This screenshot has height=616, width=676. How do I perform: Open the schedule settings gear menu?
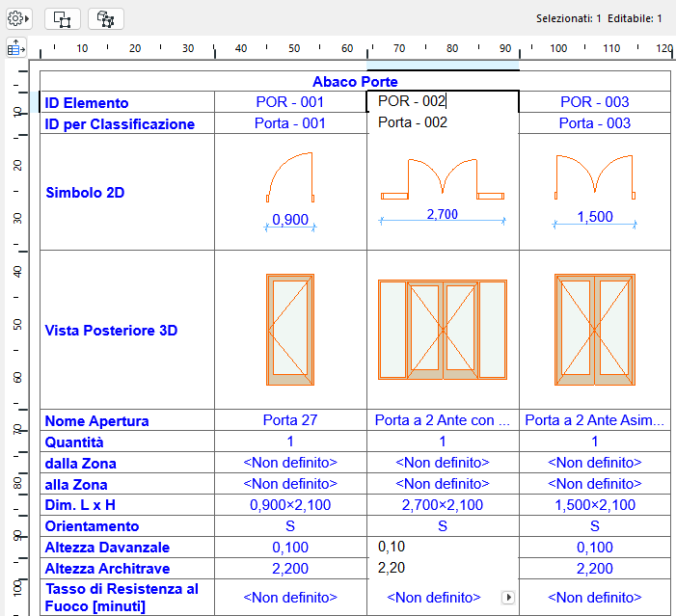point(19,18)
